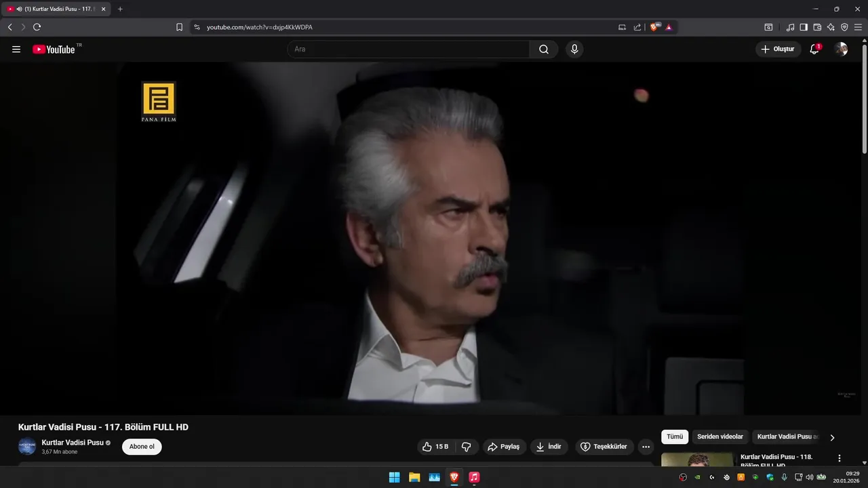Open the volume speaker tray icon

point(810,477)
